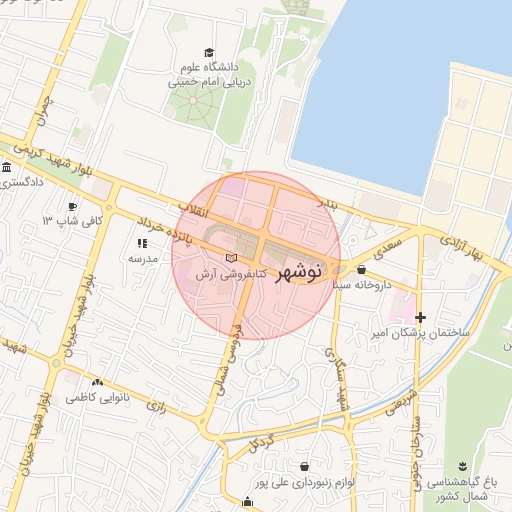Select the school icon above مدرسه
Image resolution: width=512 pixels, height=512 pixels.
click(142, 243)
